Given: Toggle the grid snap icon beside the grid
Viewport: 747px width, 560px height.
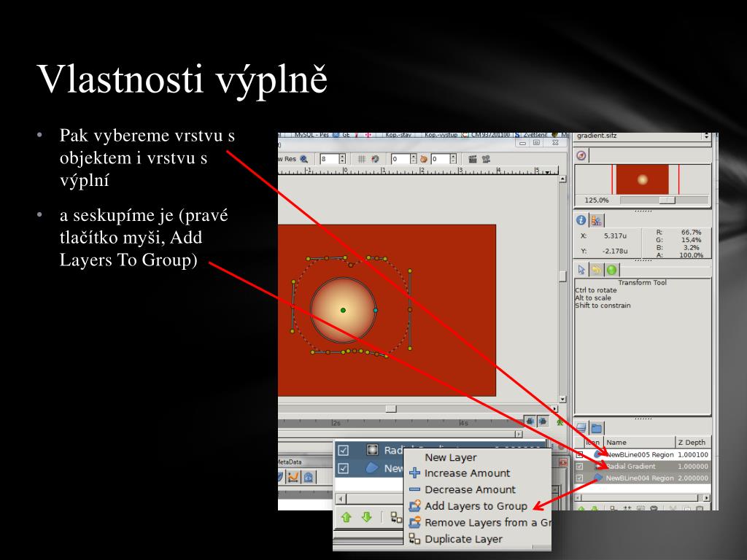Looking at the screenshot, I should 375,159.
